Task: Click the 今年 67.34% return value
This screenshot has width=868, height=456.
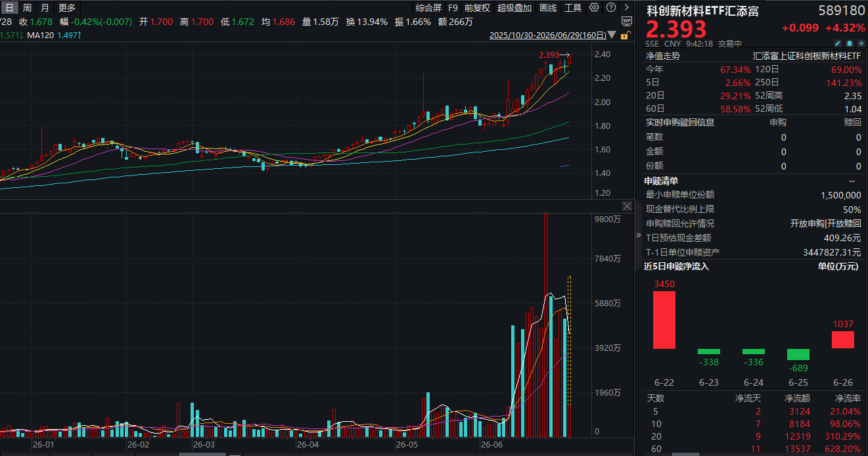Action: pos(735,70)
